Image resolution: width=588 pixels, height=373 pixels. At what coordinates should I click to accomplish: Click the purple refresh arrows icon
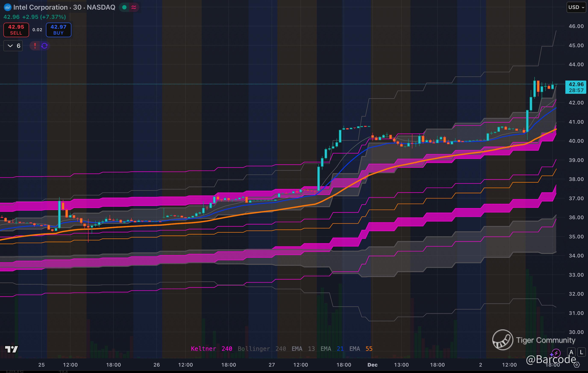point(44,46)
